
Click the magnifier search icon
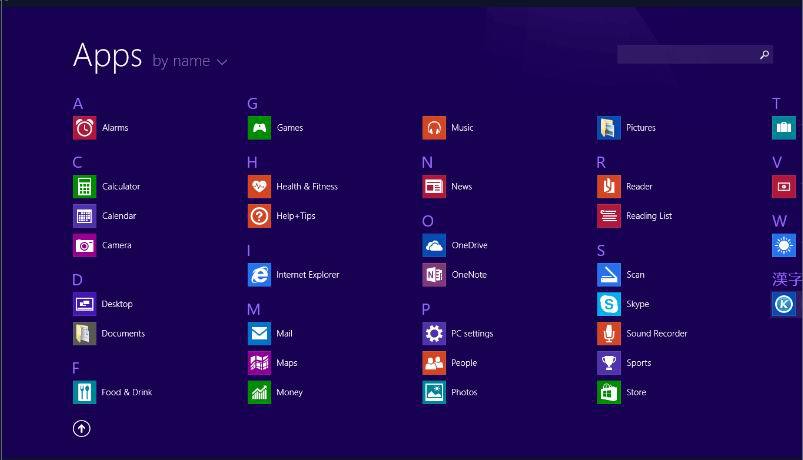764,54
